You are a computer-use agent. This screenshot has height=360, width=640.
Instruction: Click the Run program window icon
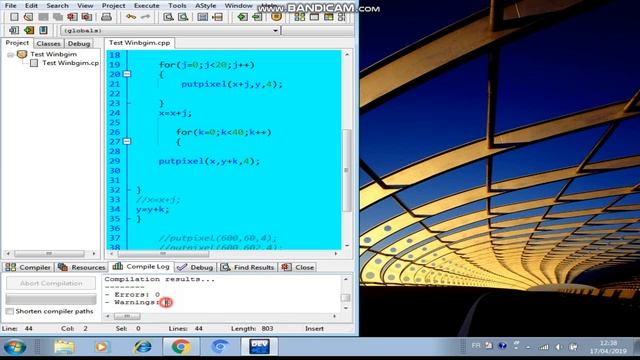coord(314,17)
